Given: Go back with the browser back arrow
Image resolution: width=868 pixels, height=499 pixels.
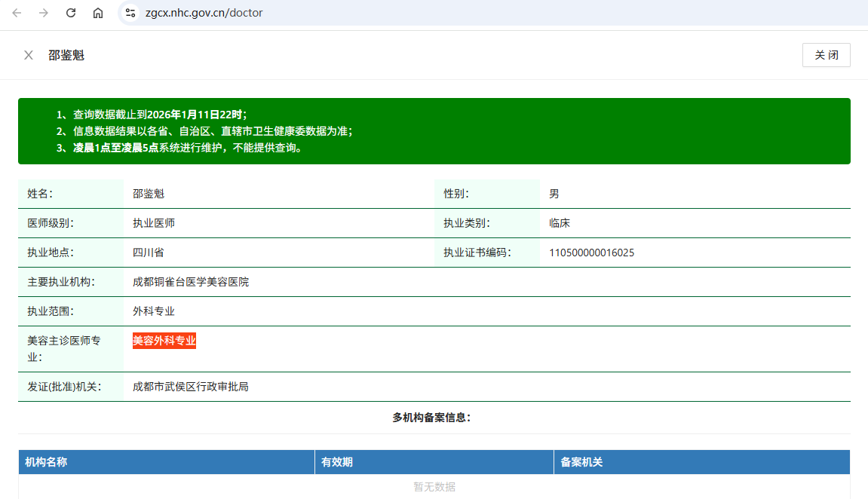Looking at the screenshot, I should tap(17, 13).
